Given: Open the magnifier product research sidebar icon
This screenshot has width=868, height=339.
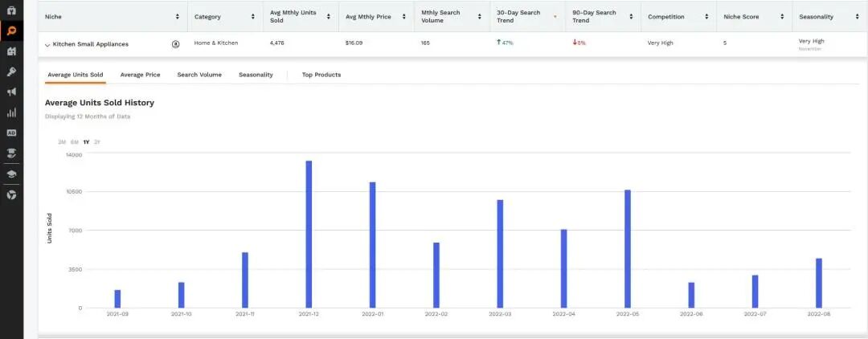Looking at the screenshot, I should [11, 31].
